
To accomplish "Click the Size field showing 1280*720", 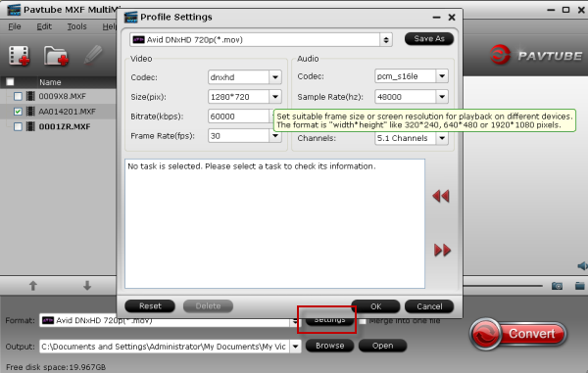I will [x=238, y=97].
